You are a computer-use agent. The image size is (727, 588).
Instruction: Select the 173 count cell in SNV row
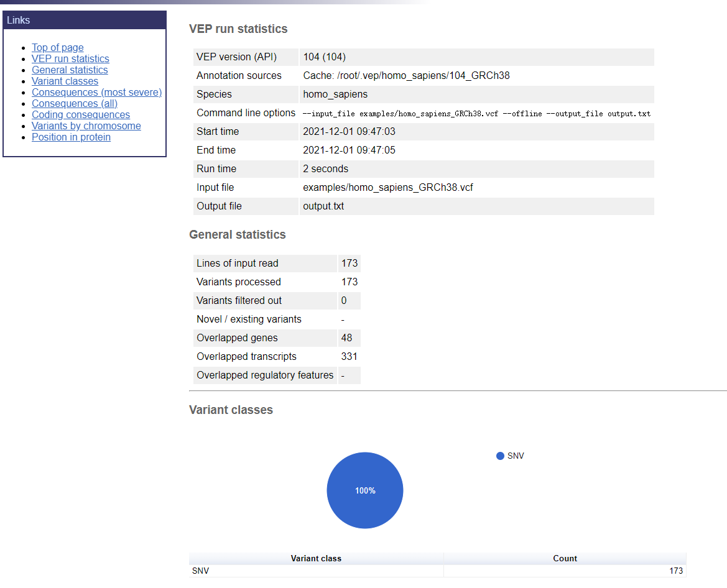point(565,571)
